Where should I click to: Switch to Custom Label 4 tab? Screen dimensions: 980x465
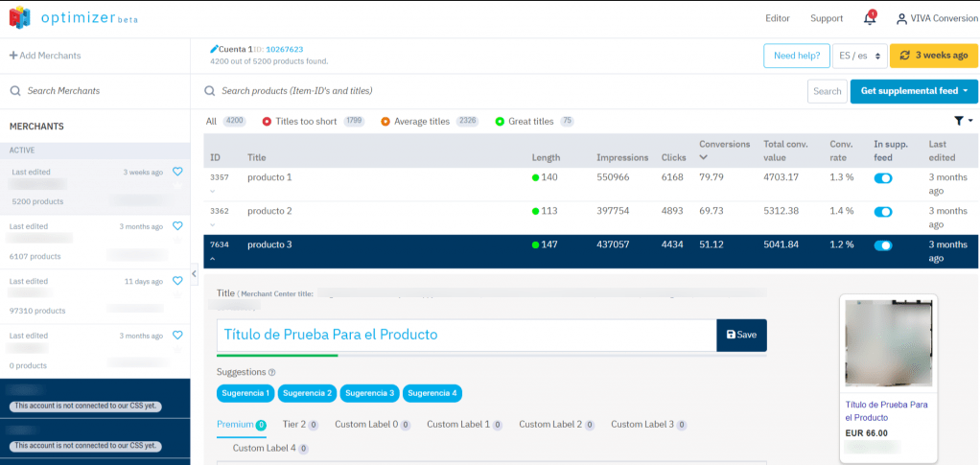[270, 448]
